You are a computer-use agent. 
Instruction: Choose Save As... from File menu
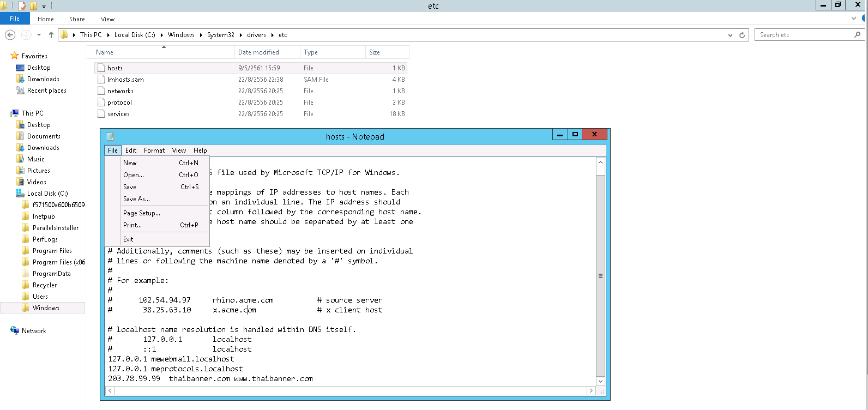coord(165,199)
